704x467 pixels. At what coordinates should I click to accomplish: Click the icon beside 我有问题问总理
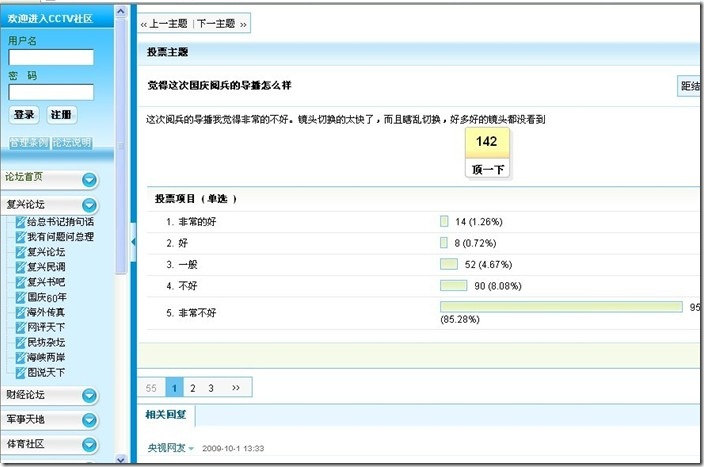pos(20,237)
